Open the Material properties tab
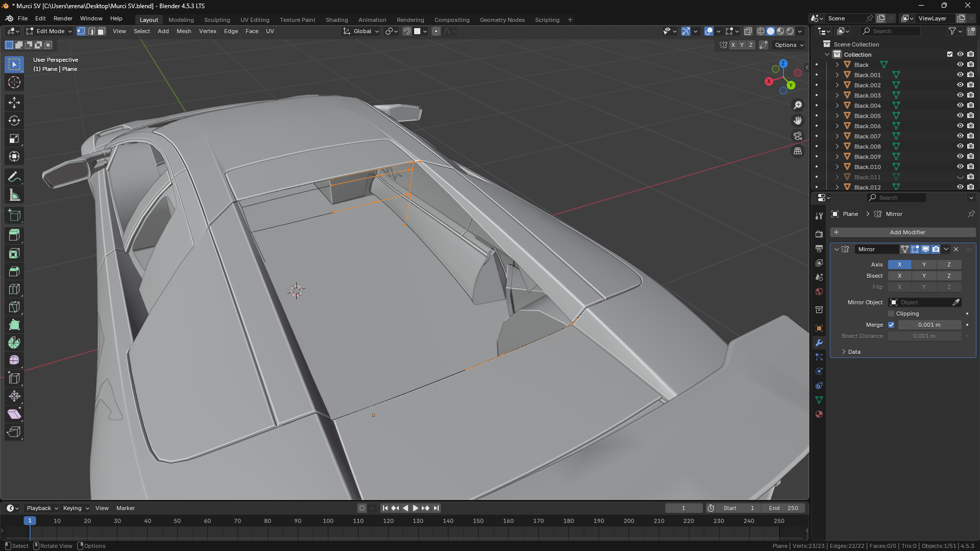The image size is (980, 551). point(819,414)
